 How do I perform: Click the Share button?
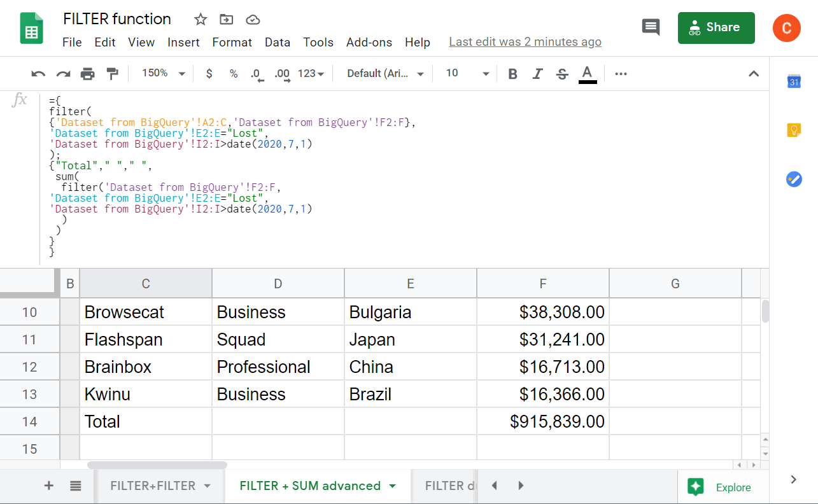pyautogui.click(x=716, y=27)
